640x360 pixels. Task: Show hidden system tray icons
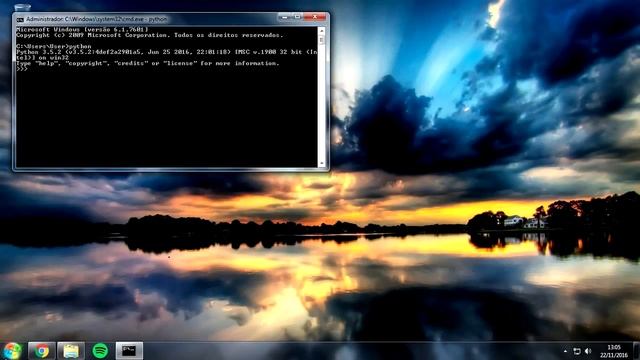click(565, 351)
